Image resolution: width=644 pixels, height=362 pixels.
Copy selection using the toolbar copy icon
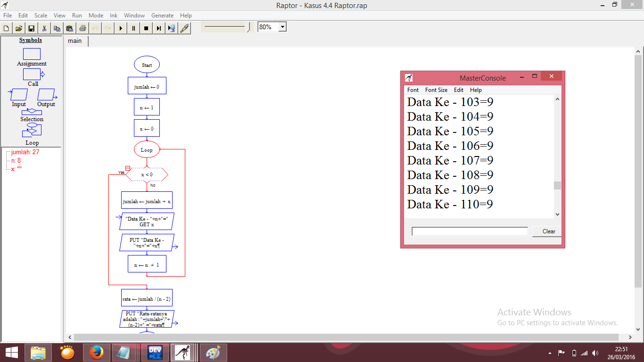[57, 28]
